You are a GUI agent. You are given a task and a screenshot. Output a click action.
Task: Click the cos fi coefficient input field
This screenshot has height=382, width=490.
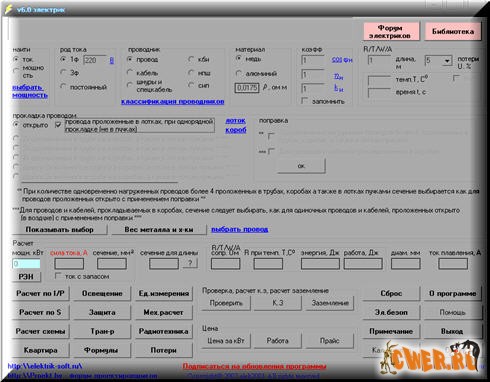(x=312, y=60)
